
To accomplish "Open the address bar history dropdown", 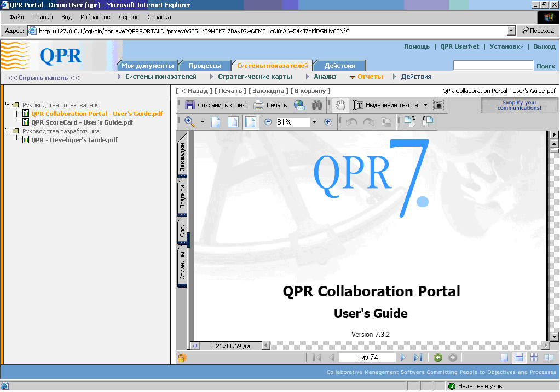I will 511,31.
